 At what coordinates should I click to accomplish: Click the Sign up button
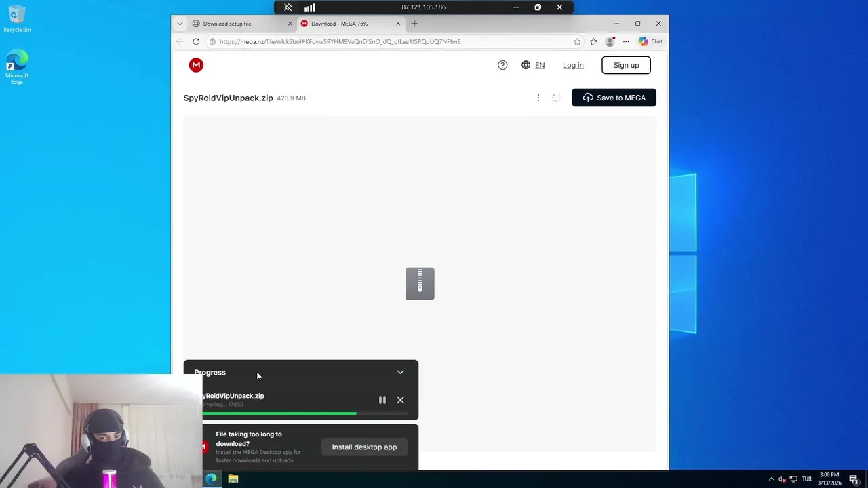point(626,65)
